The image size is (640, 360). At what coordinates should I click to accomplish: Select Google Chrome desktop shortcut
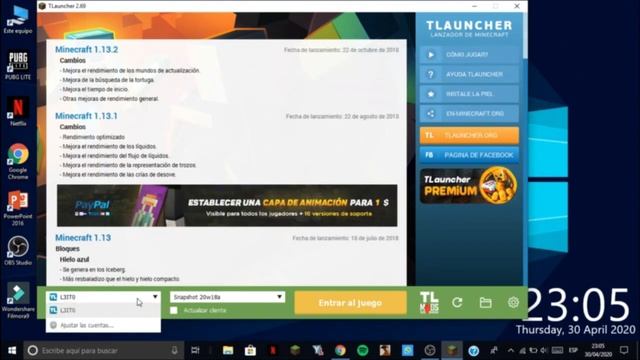click(x=18, y=161)
